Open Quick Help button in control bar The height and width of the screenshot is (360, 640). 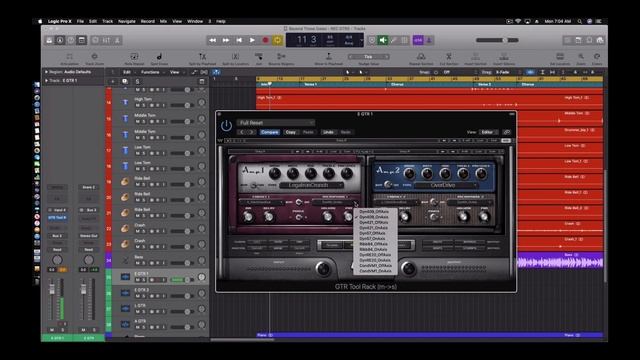pyautogui.click(x=71, y=40)
